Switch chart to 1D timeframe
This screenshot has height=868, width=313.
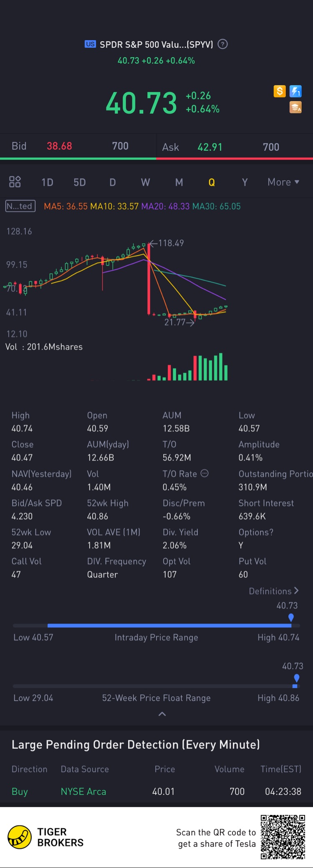tap(47, 182)
